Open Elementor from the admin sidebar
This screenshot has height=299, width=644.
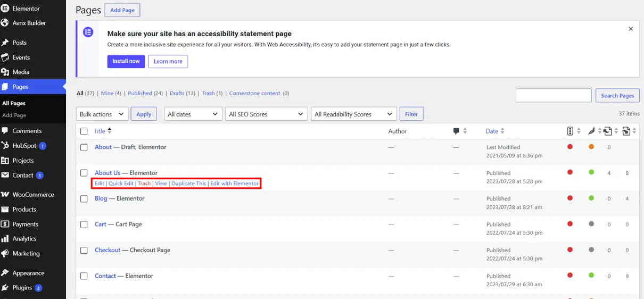[26, 9]
